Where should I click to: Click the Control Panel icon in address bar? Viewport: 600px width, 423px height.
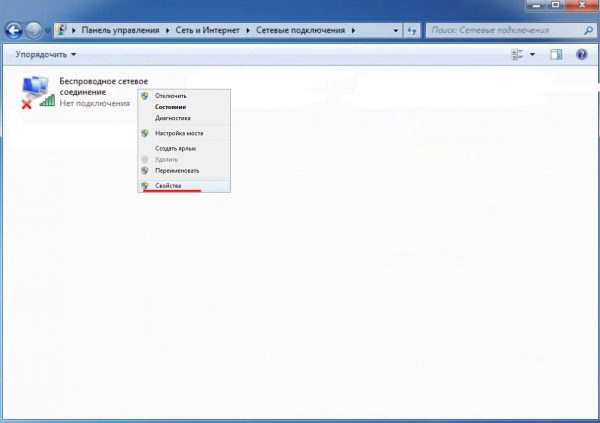coord(61,30)
